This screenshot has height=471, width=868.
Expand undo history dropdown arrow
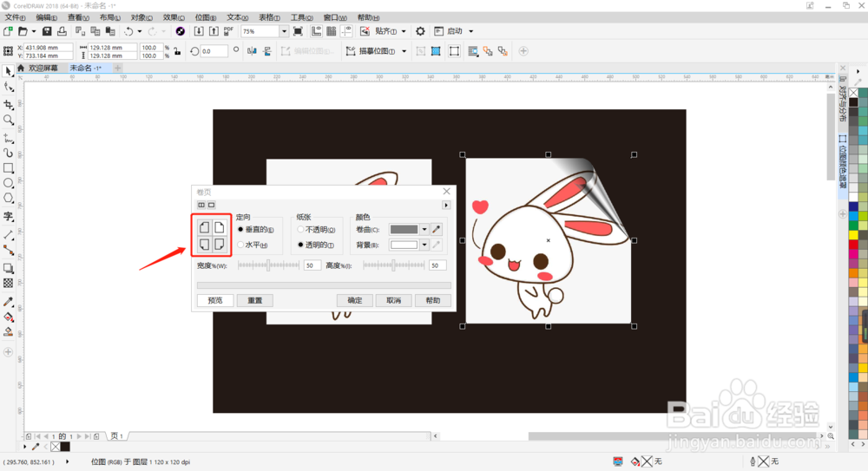point(139,31)
